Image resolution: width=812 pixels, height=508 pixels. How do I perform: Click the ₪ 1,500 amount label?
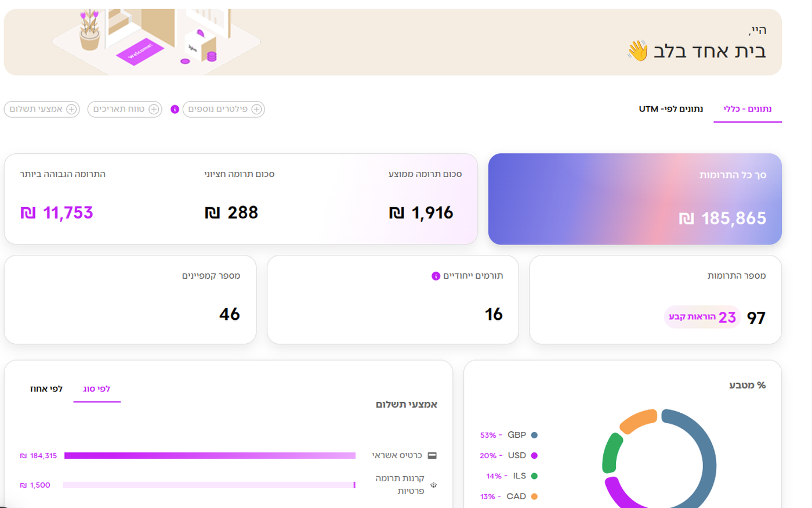pyautogui.click(x=35, y=485)
